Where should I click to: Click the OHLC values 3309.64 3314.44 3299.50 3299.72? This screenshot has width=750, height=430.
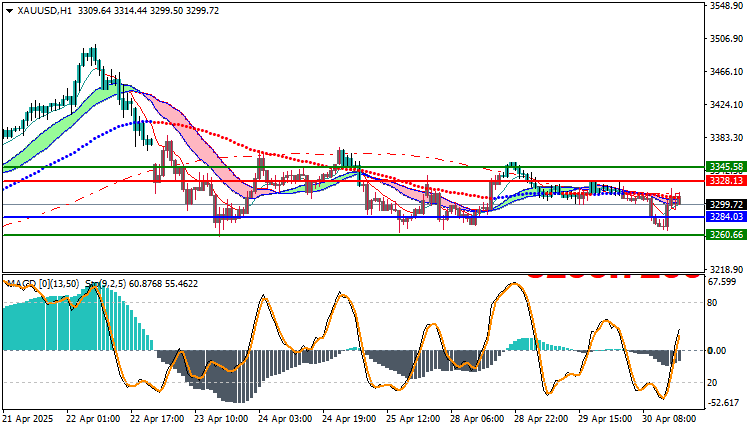[x=148, y=11]
